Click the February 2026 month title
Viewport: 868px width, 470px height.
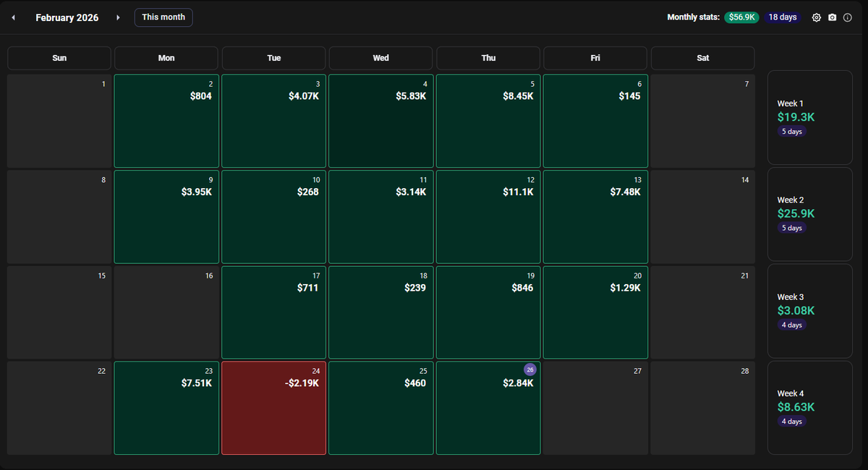point(67,17)
